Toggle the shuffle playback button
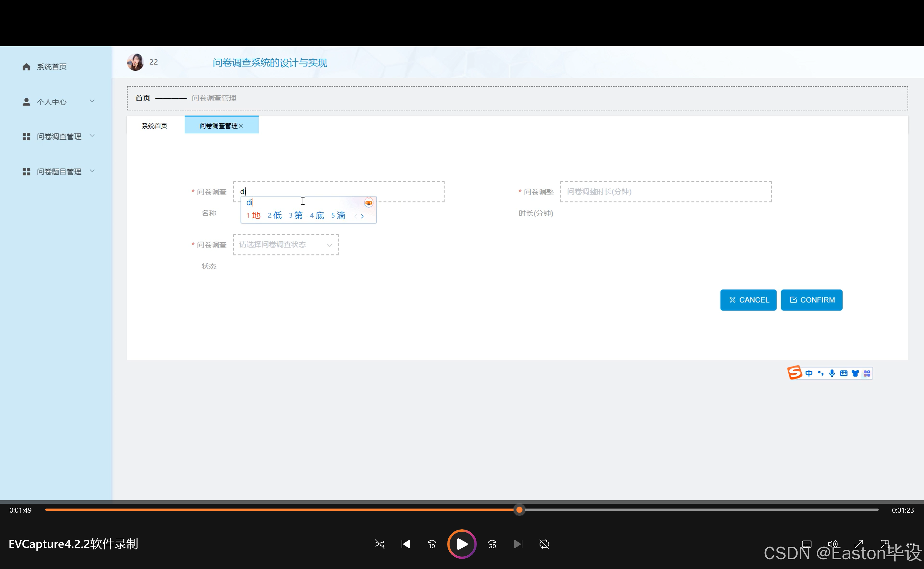Viewport: 924px width, 569px height. tap(379, 544)
